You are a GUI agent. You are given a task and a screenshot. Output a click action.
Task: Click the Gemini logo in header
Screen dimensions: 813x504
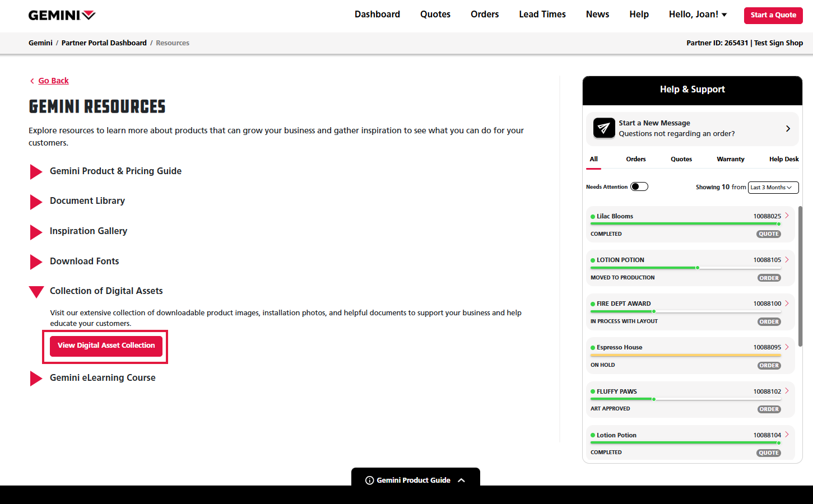(62, 15)
